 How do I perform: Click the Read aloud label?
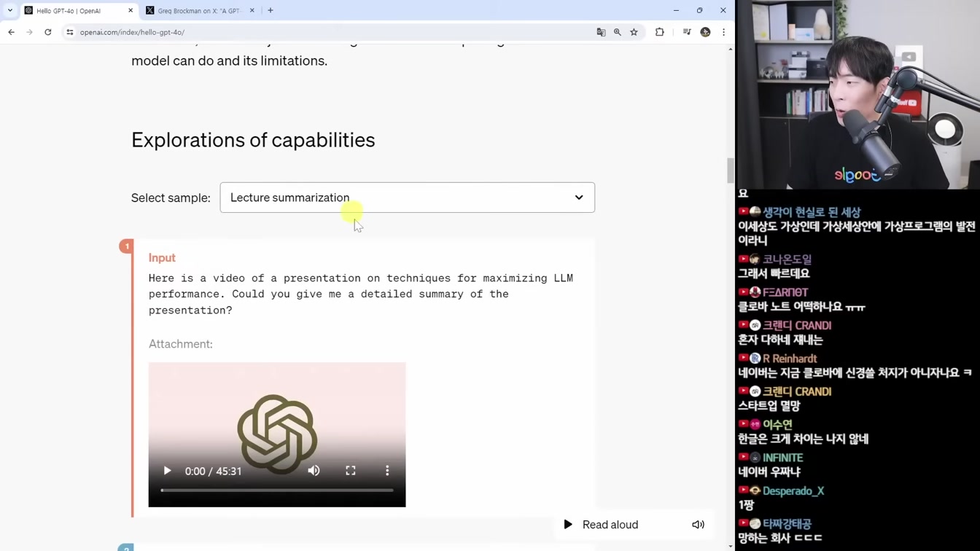pyautogui.click(x=610, y=525)
